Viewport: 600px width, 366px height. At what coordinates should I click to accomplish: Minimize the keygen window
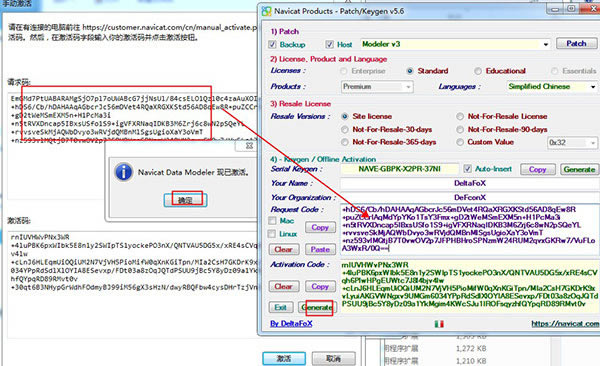point(555,9)
